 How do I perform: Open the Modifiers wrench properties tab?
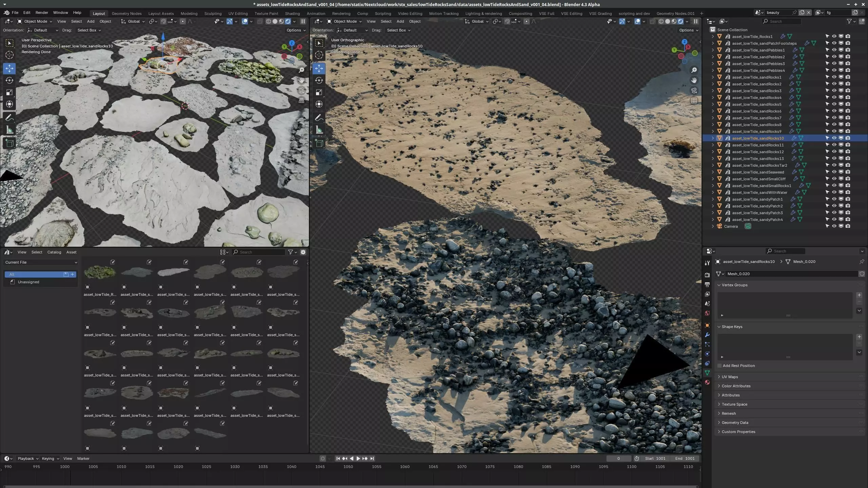pyautogui.click(x=707, y=335)
